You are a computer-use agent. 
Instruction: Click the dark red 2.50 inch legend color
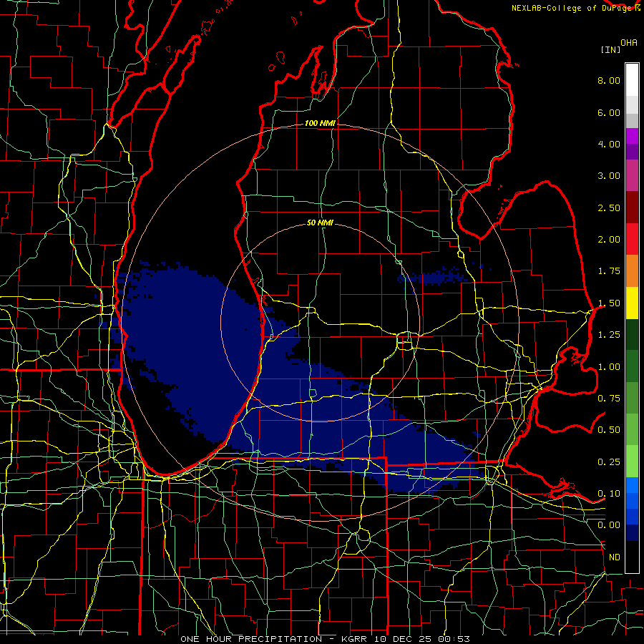click(632, 208)
